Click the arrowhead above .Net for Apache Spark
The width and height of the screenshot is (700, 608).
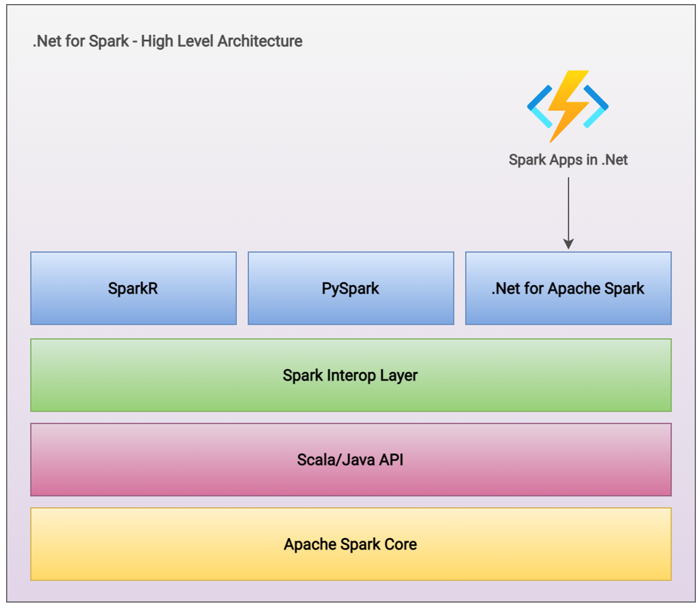tap(568, 244)
